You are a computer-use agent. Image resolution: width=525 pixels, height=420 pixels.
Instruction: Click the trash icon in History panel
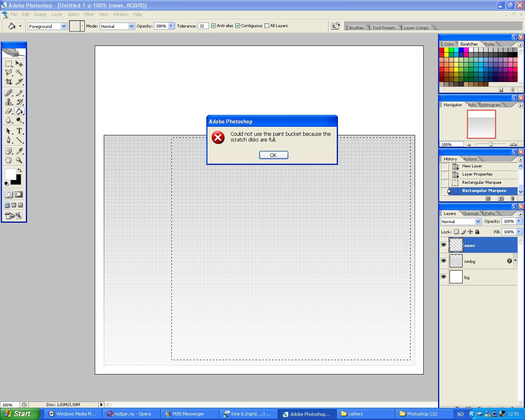[512, 199]
